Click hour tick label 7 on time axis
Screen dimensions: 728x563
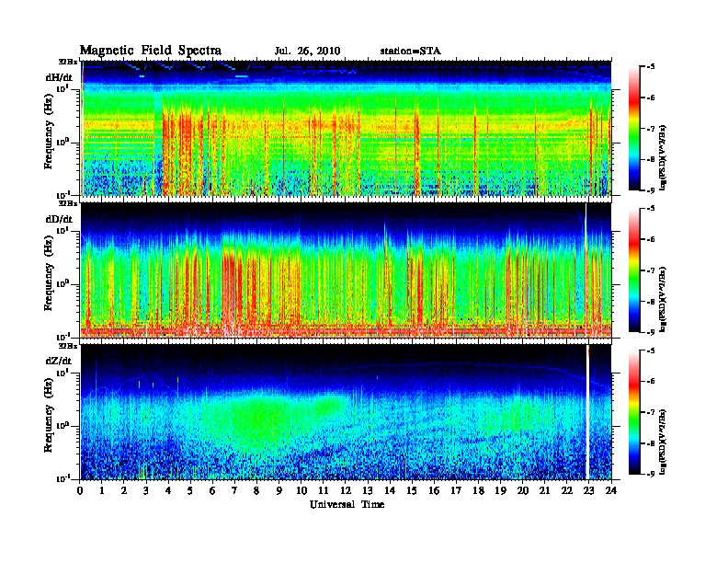coord(234,491)
